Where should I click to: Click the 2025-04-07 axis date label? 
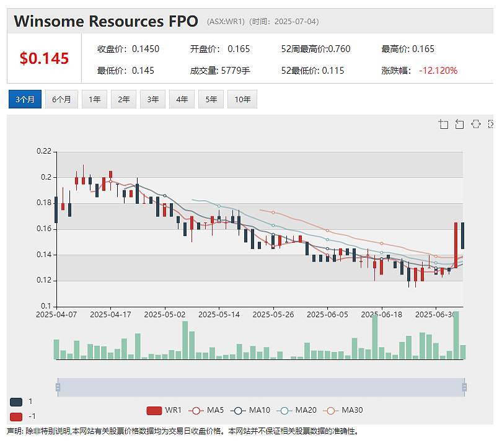pos(56,315)
